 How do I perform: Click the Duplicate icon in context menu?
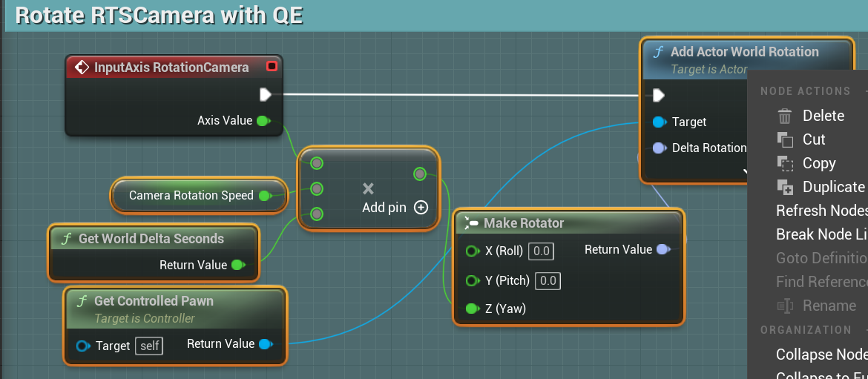coord(786,187)
